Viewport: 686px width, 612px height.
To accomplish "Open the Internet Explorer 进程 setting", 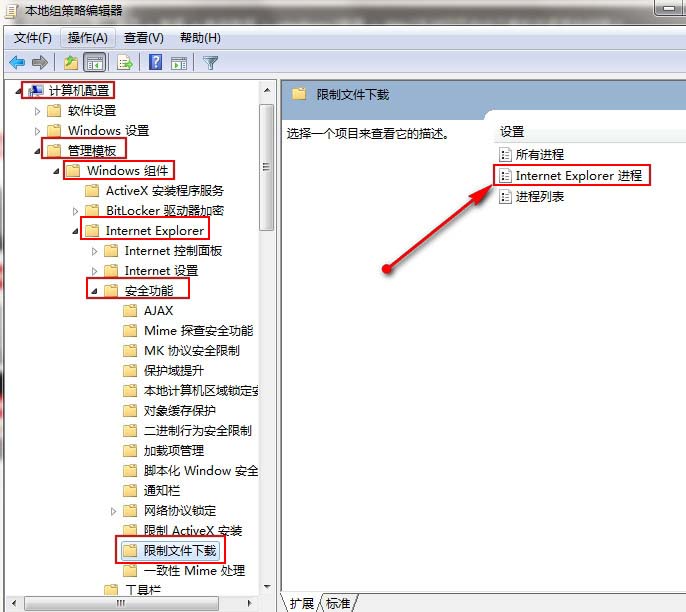I will 578,176.
